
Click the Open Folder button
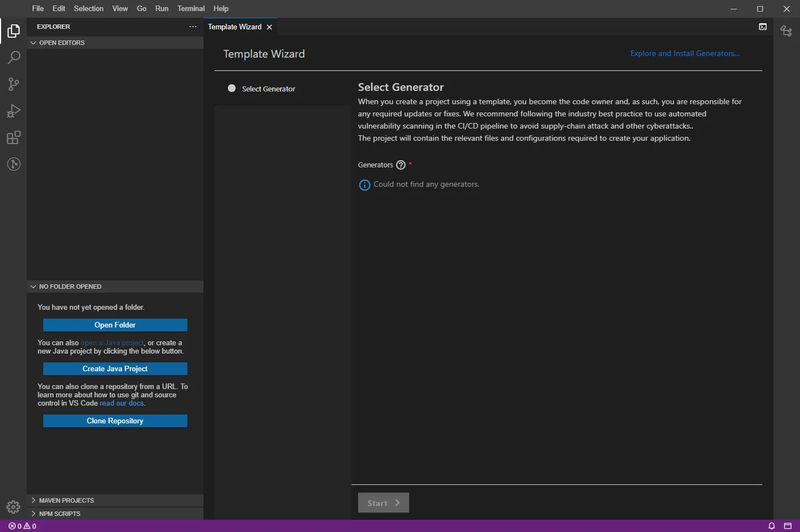click(x=115, y=325)
